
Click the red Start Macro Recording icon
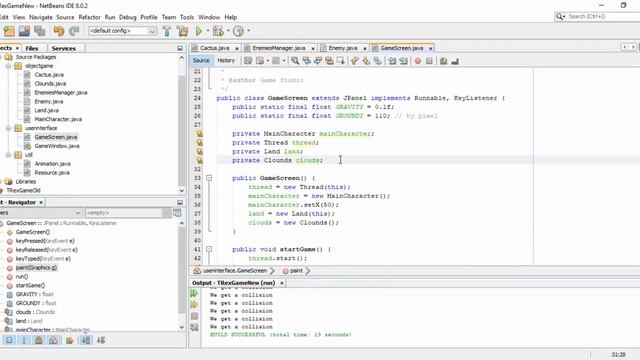(x=418, y=61)
